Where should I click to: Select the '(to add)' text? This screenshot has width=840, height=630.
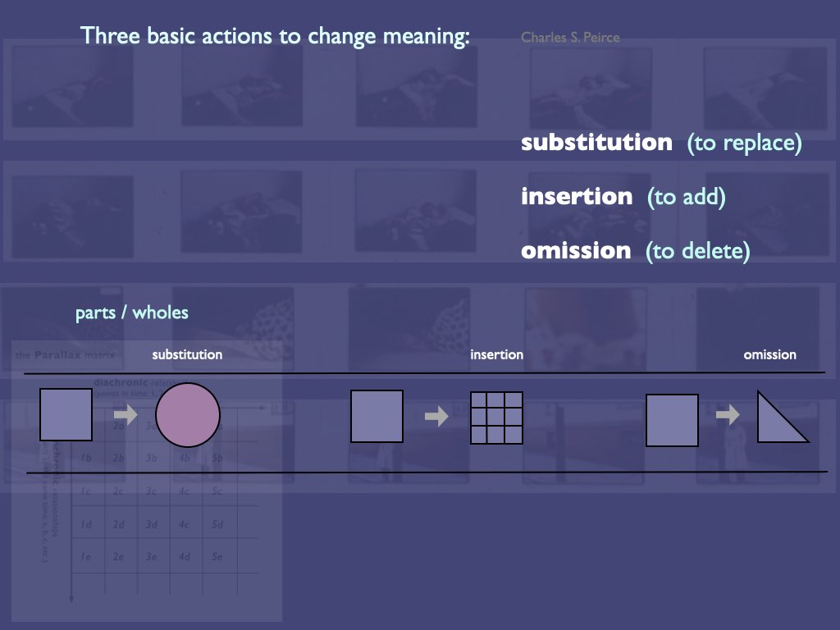(x=687, y=197)
